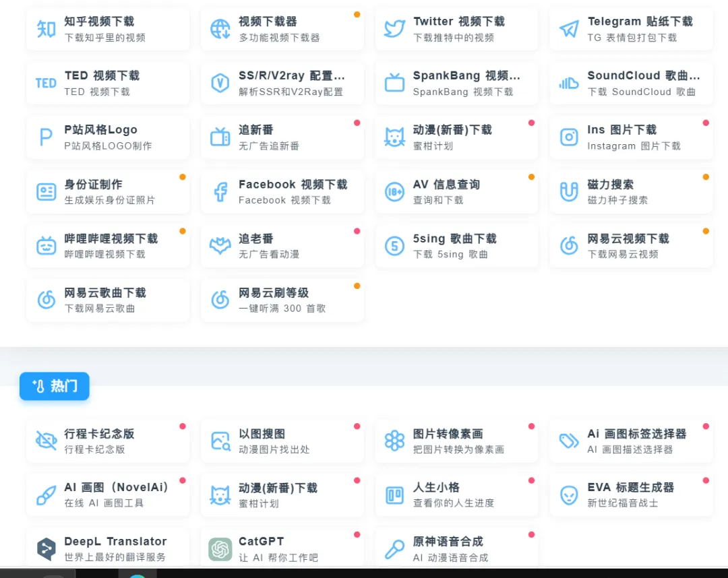Click the ID card icon for 身份证制作
Viewport: 728px width, 578px height.
(46, 191)
